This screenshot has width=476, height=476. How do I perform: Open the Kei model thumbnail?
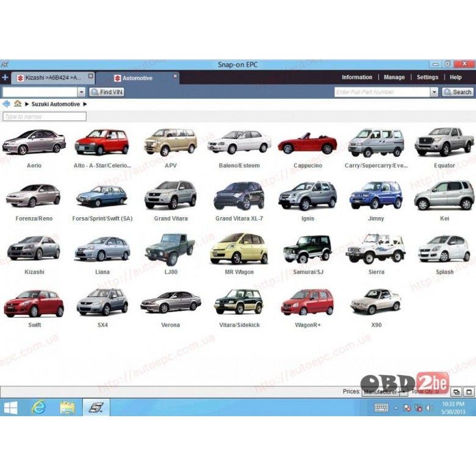coord(444,195)
